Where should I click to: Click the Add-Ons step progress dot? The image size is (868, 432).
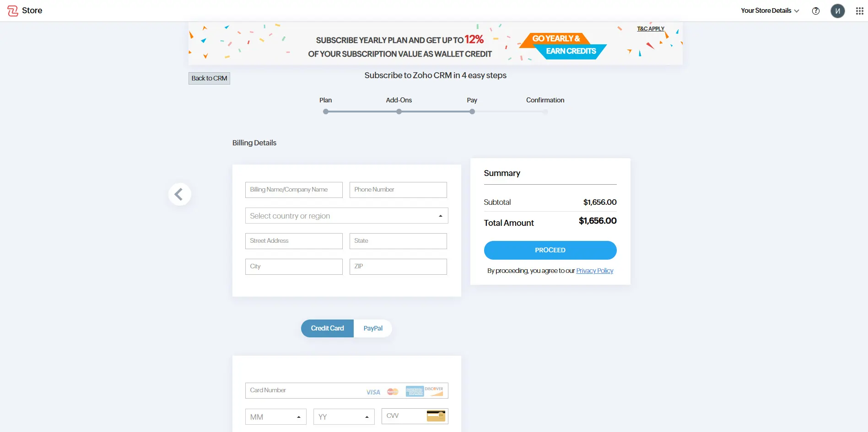(x=399, y=112)
